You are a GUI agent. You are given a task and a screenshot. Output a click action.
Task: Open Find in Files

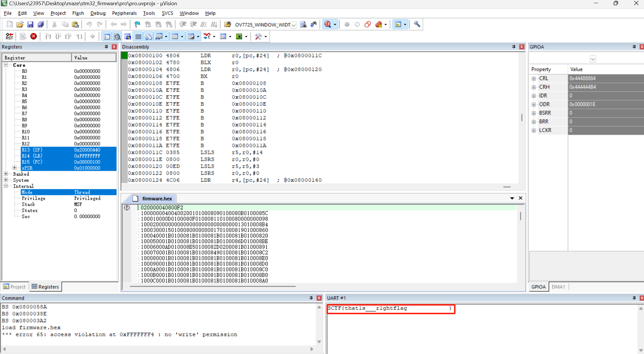click(228, 25)
